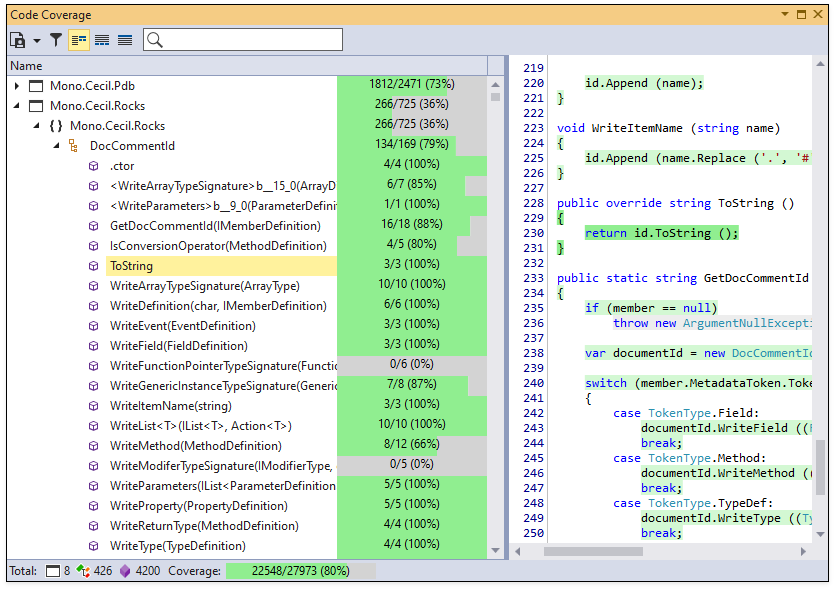835x590 pixels.
Task: Toggle the highlighted first view-mode button
Action: coord(79,40)
